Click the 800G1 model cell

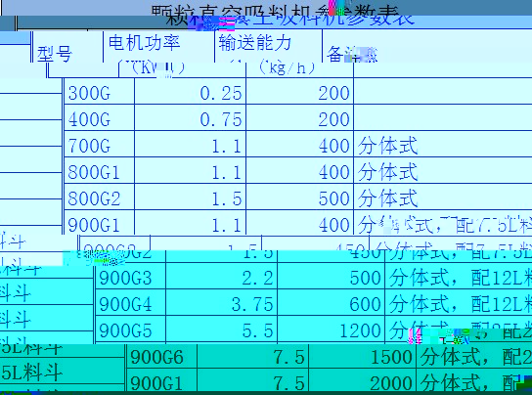click(100, 171)
